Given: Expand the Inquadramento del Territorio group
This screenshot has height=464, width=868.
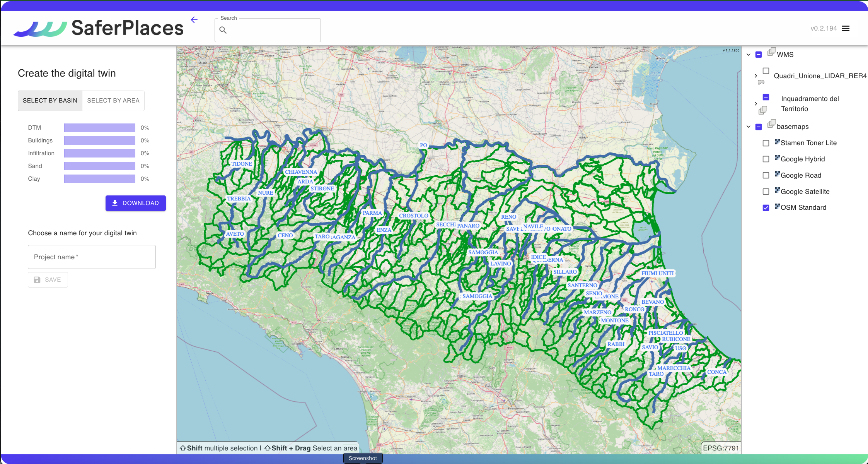Looking at the screenshot, I should point(755,104).
